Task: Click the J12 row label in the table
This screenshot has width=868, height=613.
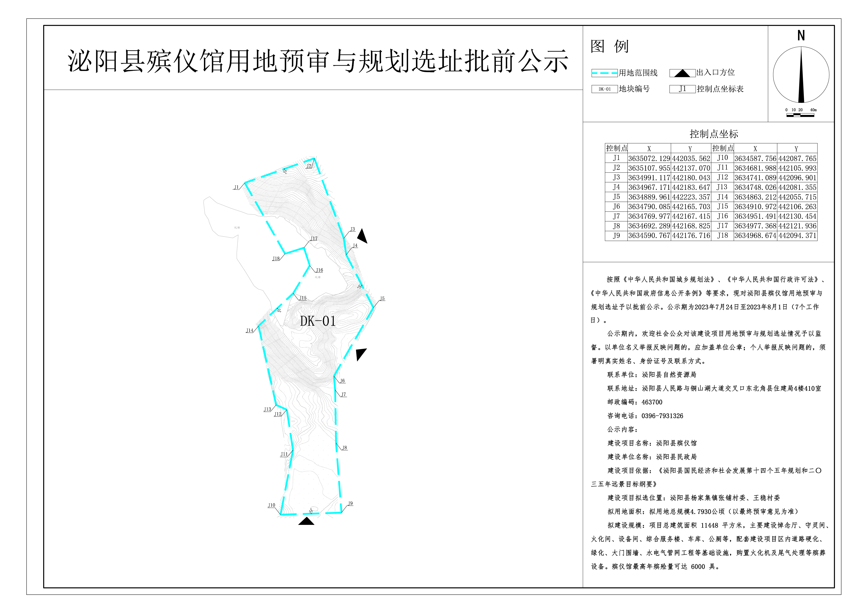Action: pyautogui.click(x=722, y=177)
